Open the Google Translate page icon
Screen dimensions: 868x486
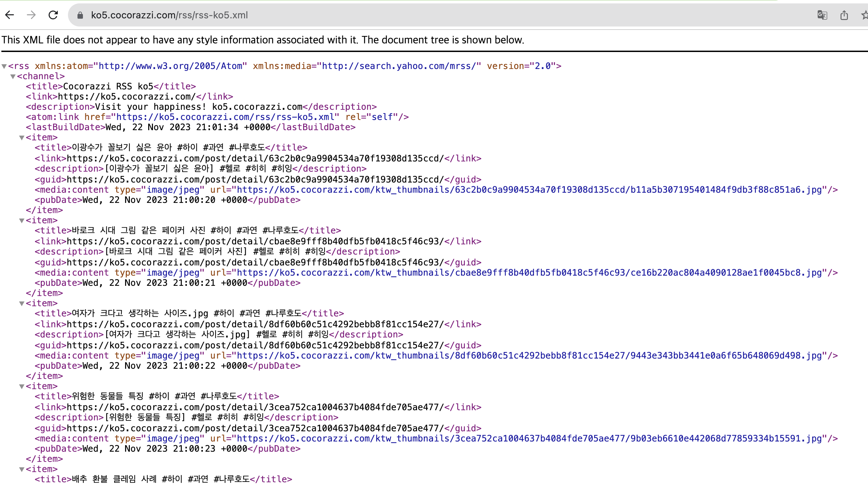coord(822,15)
